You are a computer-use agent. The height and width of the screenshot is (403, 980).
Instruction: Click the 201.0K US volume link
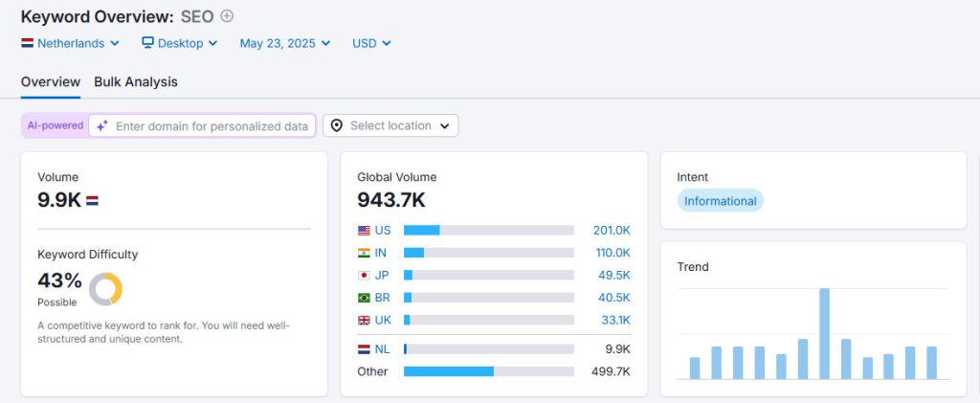pyautogui.click(x=612, y=230)
